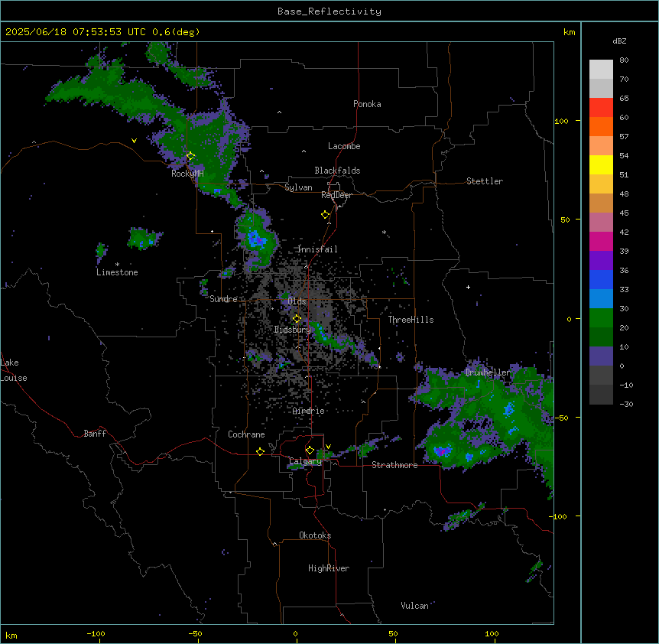Click the yellow V marker east of Calgary
Image resolution: width=659 pixels, height=644 pixels.
(x=328, y=447)
